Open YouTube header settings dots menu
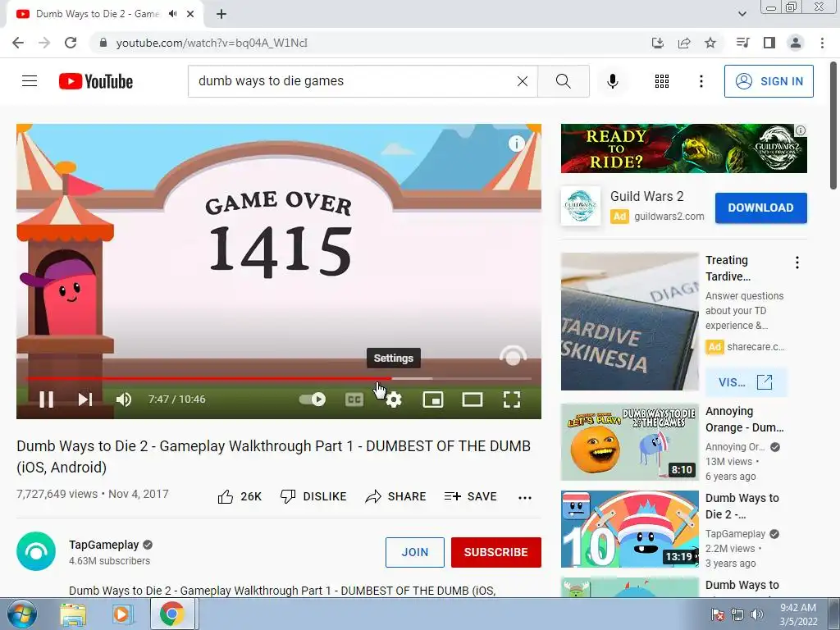Viewport: 840px width, 630px height. click(x=701, y=81)
